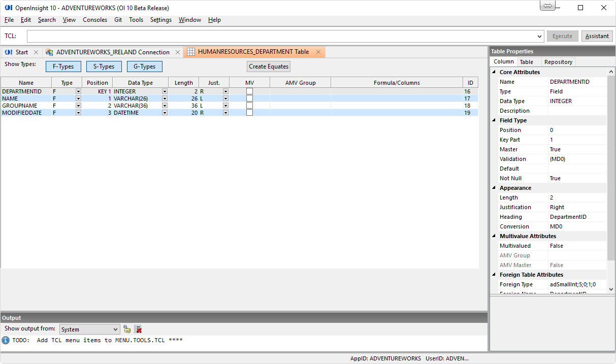Open the Window menu
616x364 pixels.
(190, 20)
